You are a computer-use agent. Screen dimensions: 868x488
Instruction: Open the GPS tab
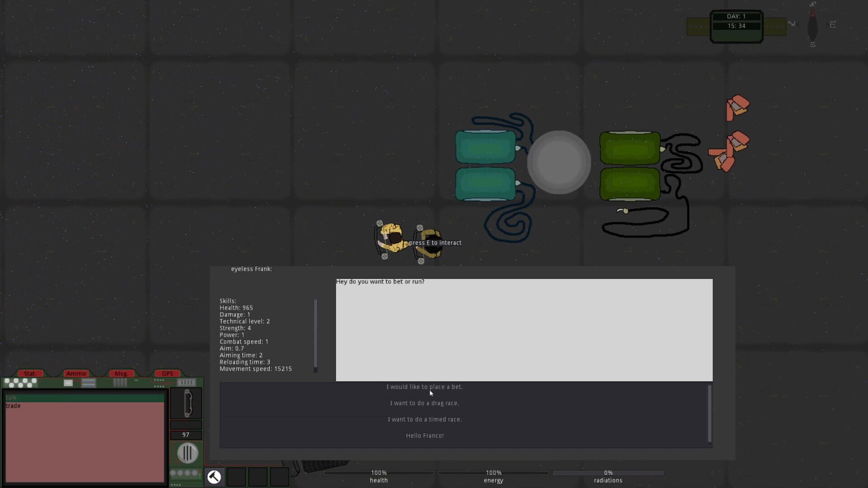(x=167, y=373)
